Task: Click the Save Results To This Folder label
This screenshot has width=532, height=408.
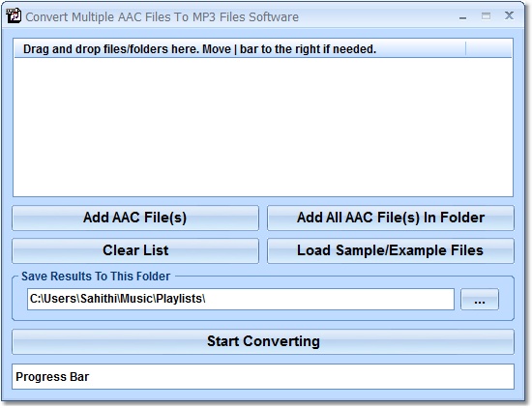Action: point(96,277)
